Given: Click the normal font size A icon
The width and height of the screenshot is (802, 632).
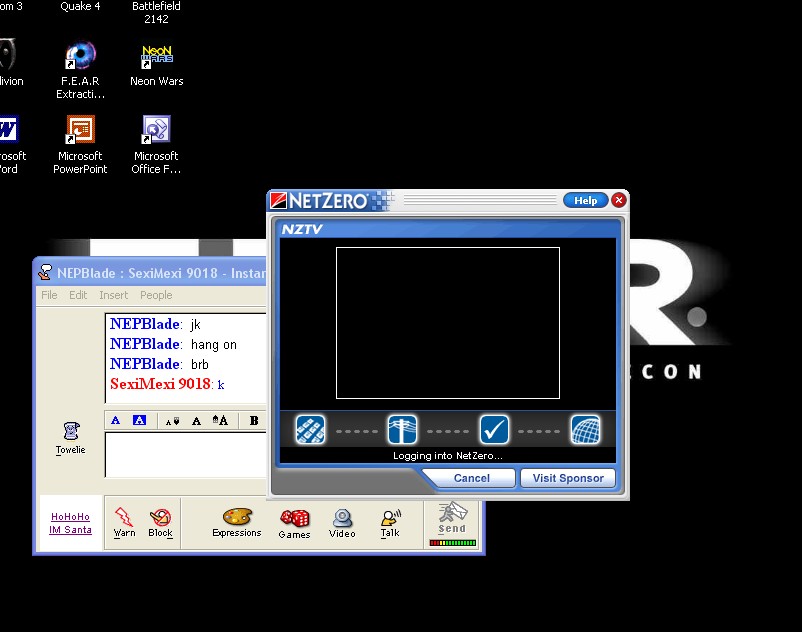Looking at the screenshot, I should click(x=196, y=421).
